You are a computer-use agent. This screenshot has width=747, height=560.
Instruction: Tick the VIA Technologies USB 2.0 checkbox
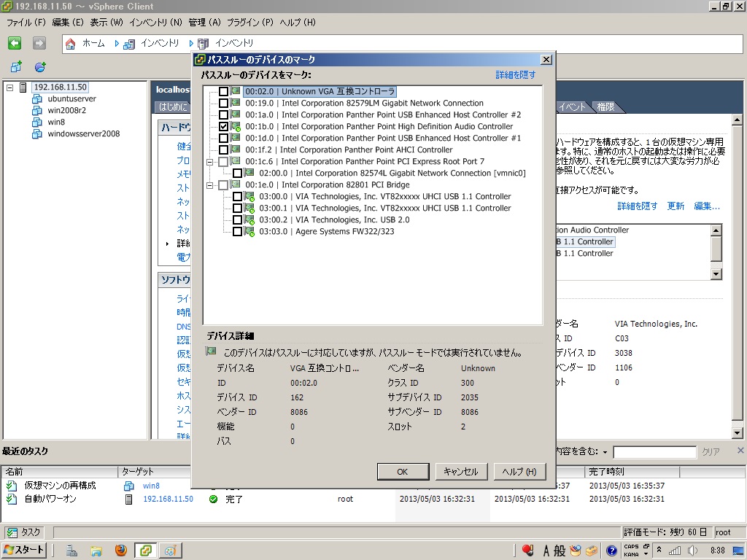click(238, 220)
